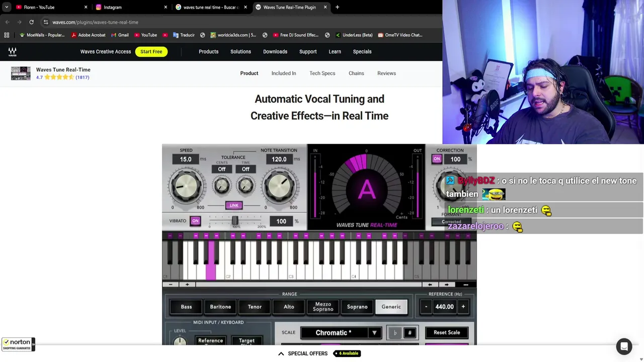Shift keyboard right with arrow button
The height and width of the screenshot is (362, 644).
[446, 285]
